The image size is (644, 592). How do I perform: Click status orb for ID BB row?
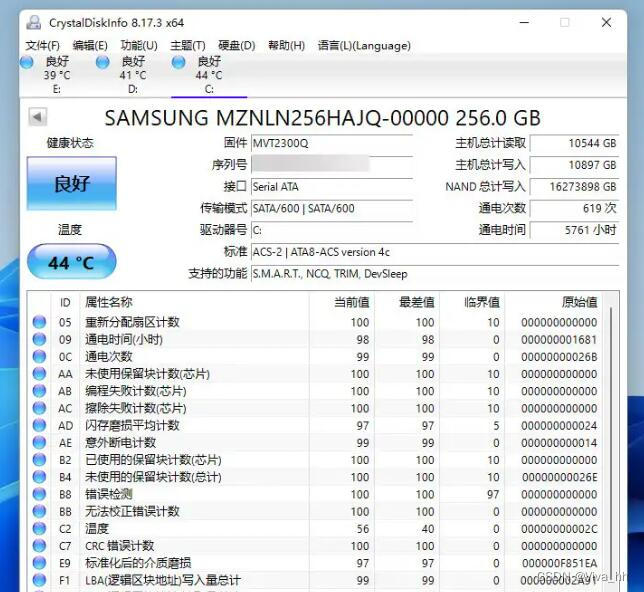pos(39,511)
